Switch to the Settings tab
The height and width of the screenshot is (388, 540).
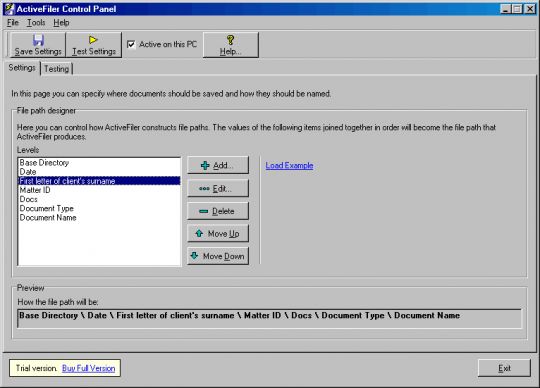point(22,68)
